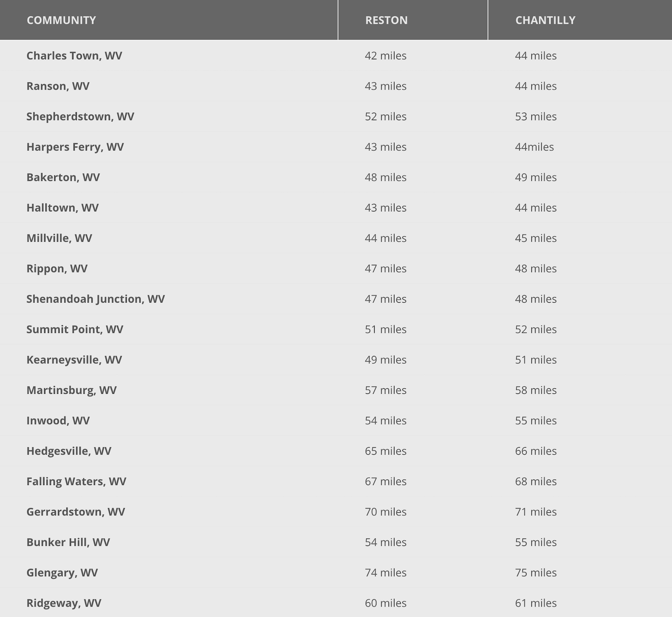672x617 pixels.
Task: Select the Gerrardstown, WV community cell
Action: click(x=76, y=512)
